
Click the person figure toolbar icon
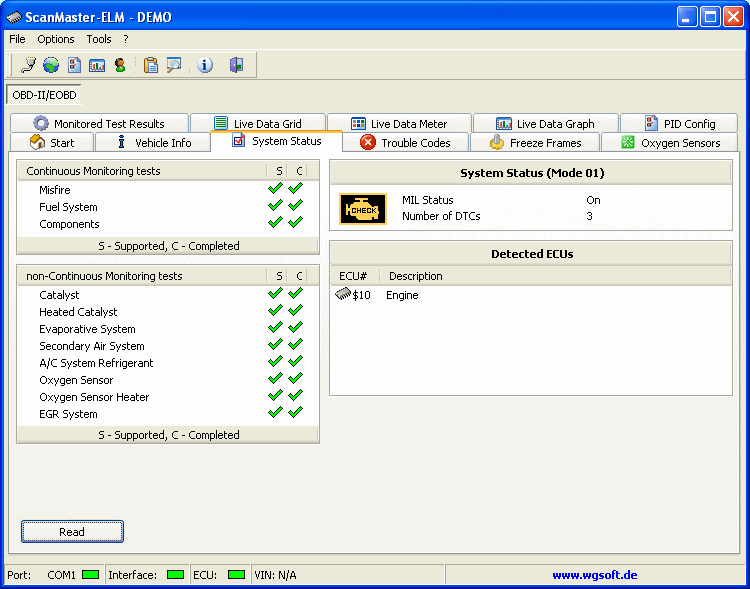[120, 65]
